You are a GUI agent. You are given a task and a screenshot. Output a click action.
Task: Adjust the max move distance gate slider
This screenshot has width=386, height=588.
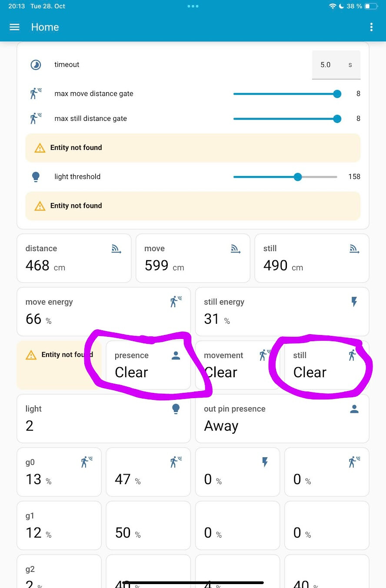pos(337,93)
